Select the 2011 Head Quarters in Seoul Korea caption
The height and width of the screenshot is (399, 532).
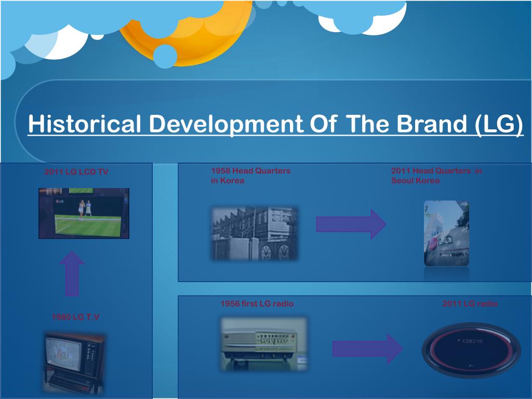pyautogui.click(x=436, y=176)
